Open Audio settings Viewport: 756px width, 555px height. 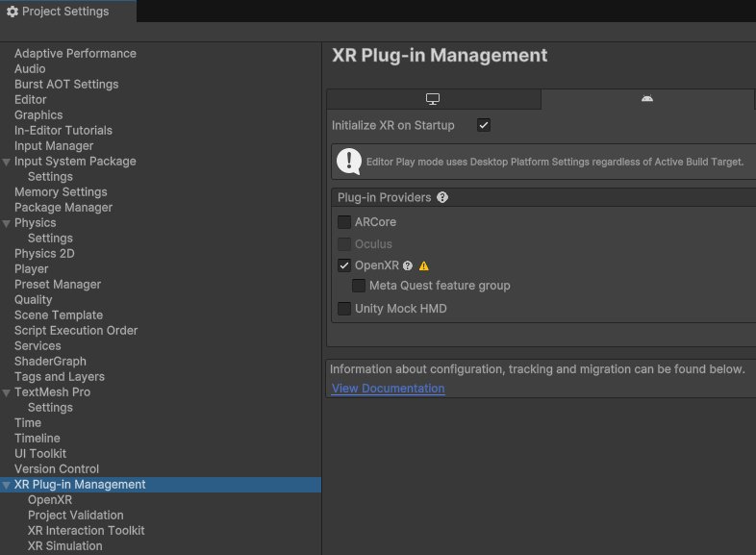click(x=30, y=69)
